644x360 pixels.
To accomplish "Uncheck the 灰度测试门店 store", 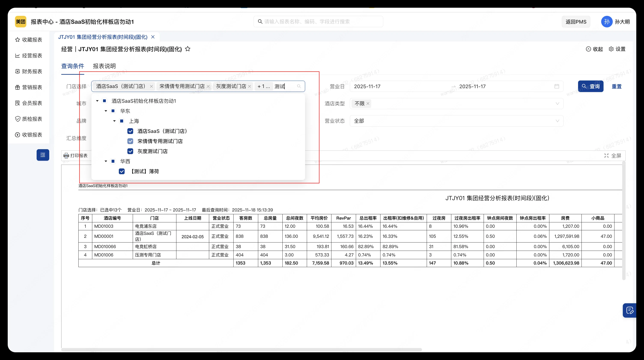I will (130, 151).
